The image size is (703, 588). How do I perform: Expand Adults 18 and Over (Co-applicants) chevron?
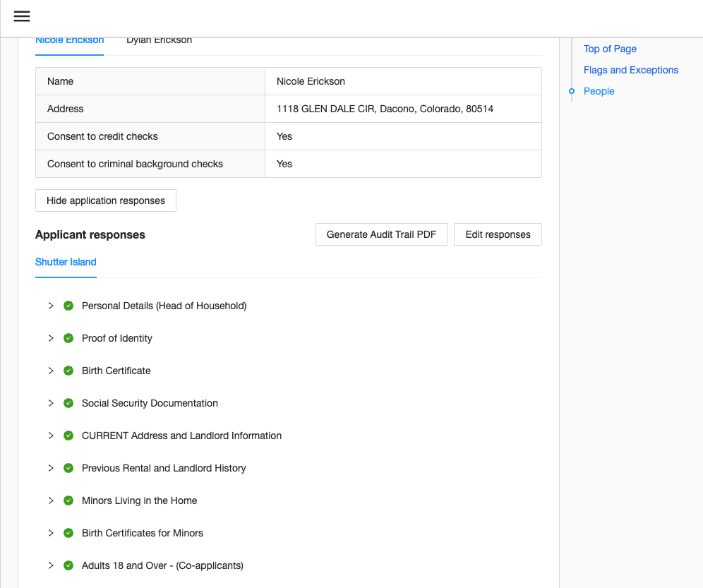click(x=51, y=565)
